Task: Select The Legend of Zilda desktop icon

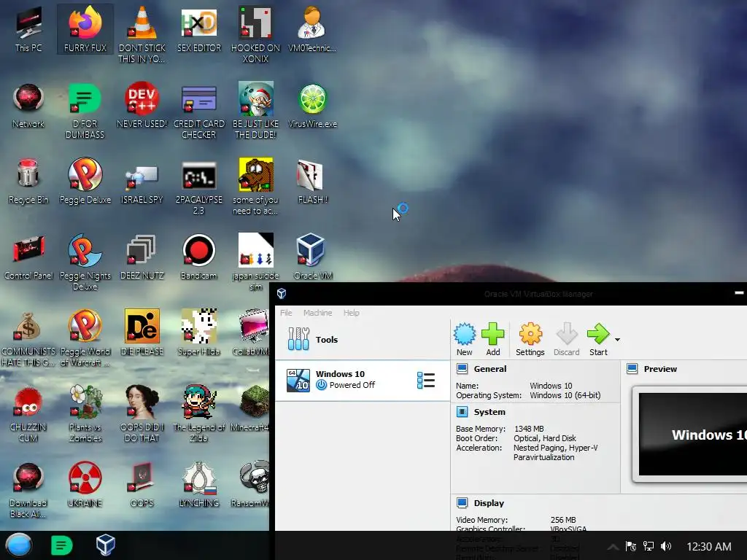Action: [199, 414]
